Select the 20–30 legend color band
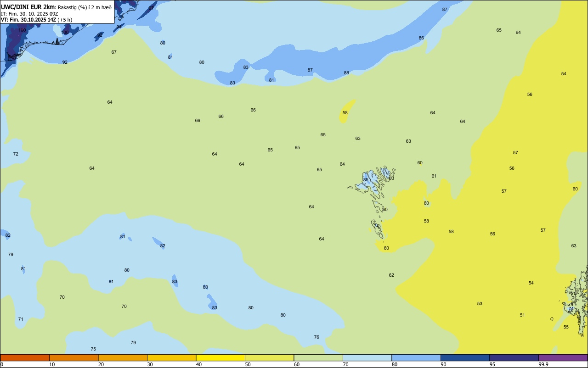 pyautogui.click(x=123, y=357)
